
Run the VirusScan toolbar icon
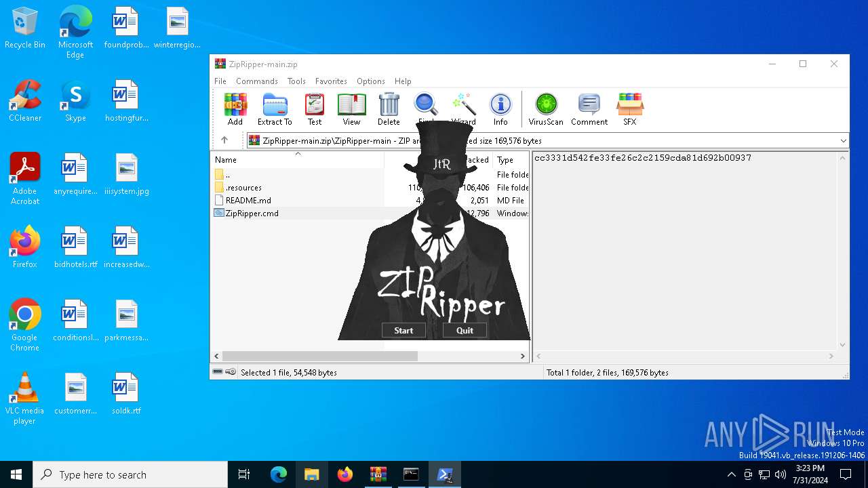coord(546,109)
